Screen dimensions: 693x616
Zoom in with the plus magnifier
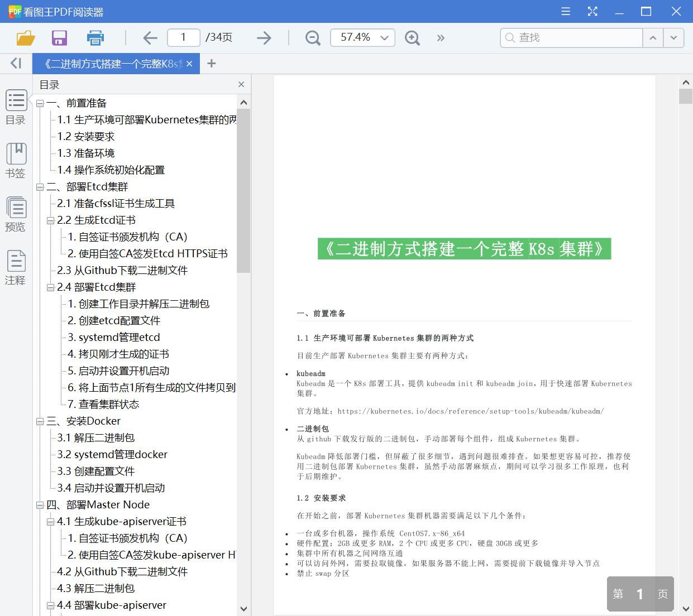tap(412, 38)
